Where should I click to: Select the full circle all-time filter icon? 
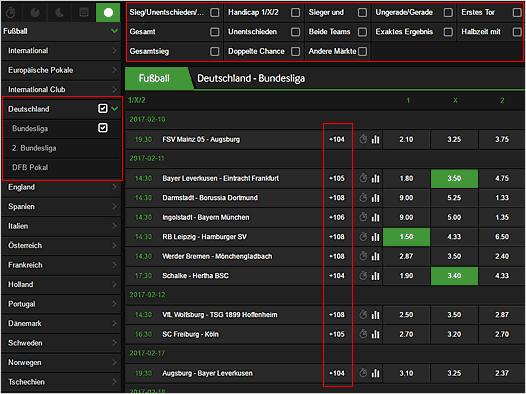coord(108,12)
